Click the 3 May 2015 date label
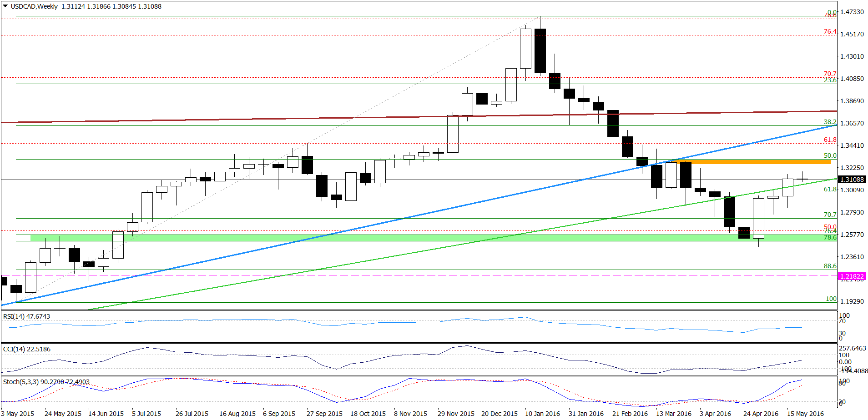The height and width of the screenshot is (420, 868). [x=18, y=414]
